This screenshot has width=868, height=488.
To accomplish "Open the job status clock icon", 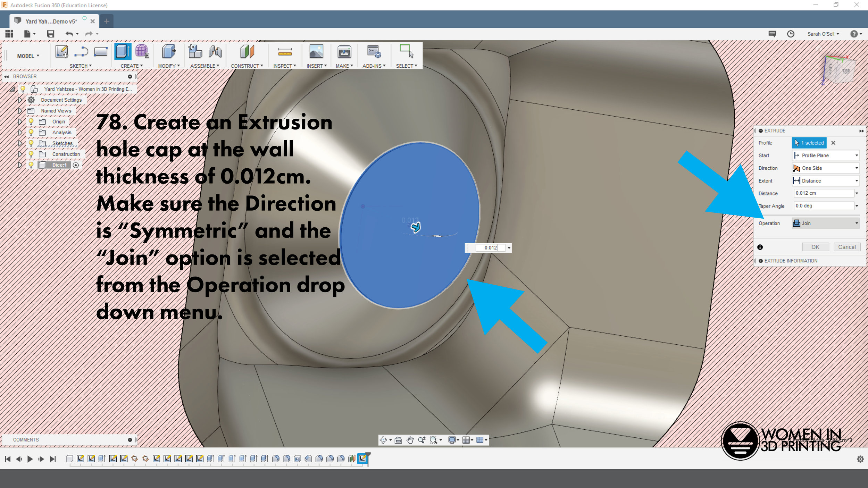I will (791, 34).
